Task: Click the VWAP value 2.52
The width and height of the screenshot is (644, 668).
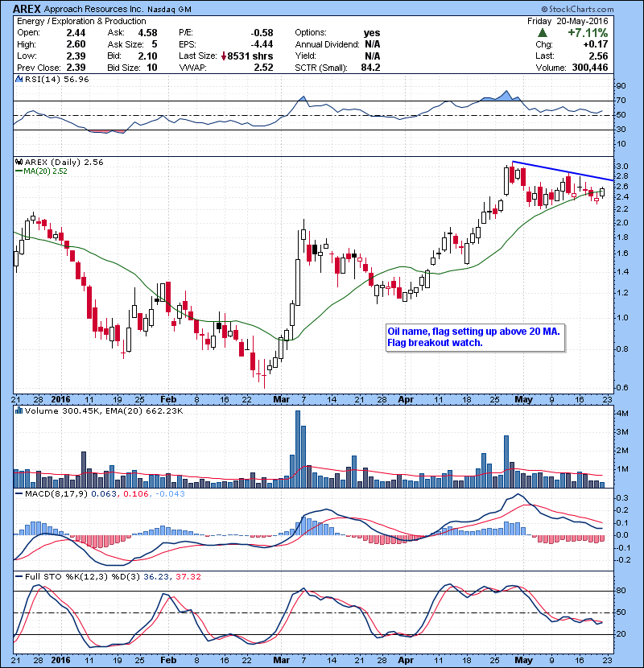Action: (263, 68)
